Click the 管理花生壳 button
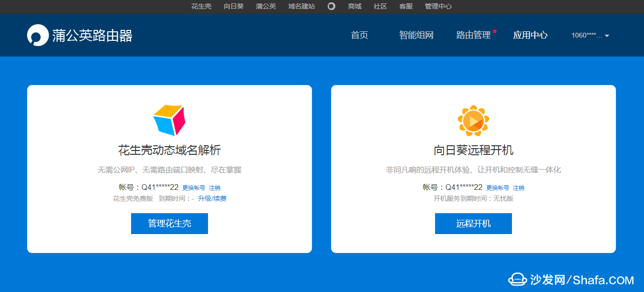 tap(170, 224)
